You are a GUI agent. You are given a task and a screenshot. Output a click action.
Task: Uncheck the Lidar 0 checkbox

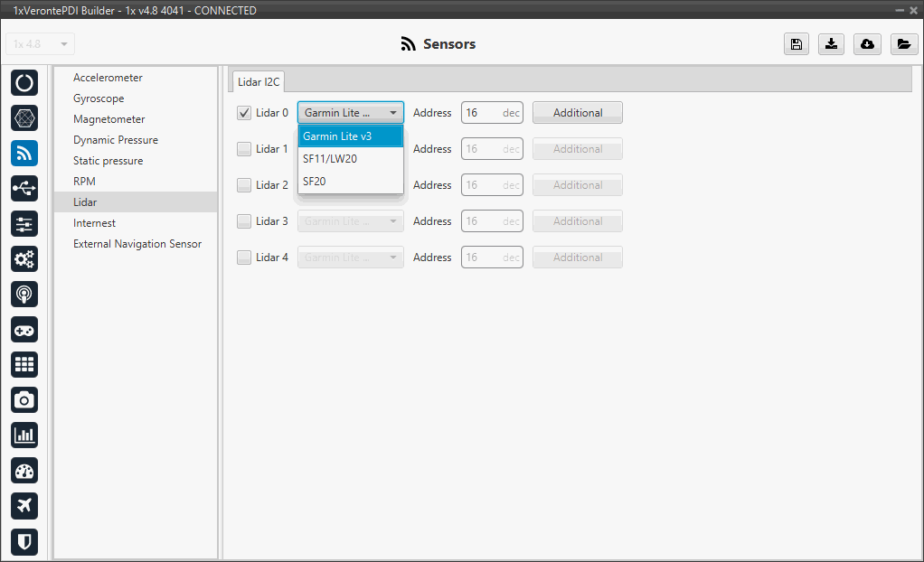(x=244, y=113)
